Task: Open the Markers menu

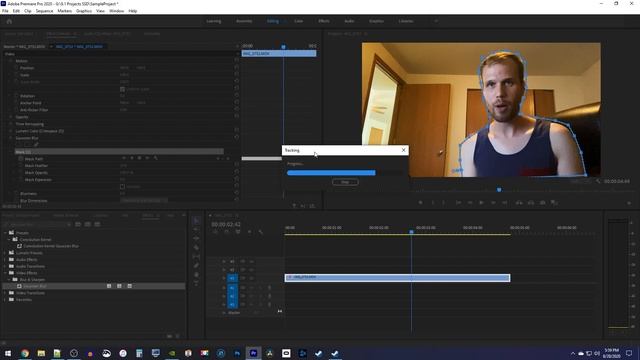Action: tap(64, 11)
